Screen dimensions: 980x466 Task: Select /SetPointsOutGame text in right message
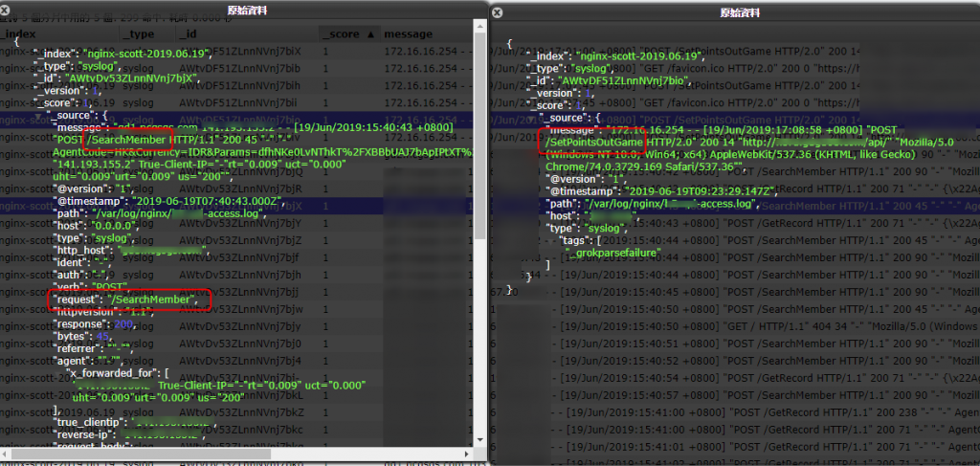point(594,143)
